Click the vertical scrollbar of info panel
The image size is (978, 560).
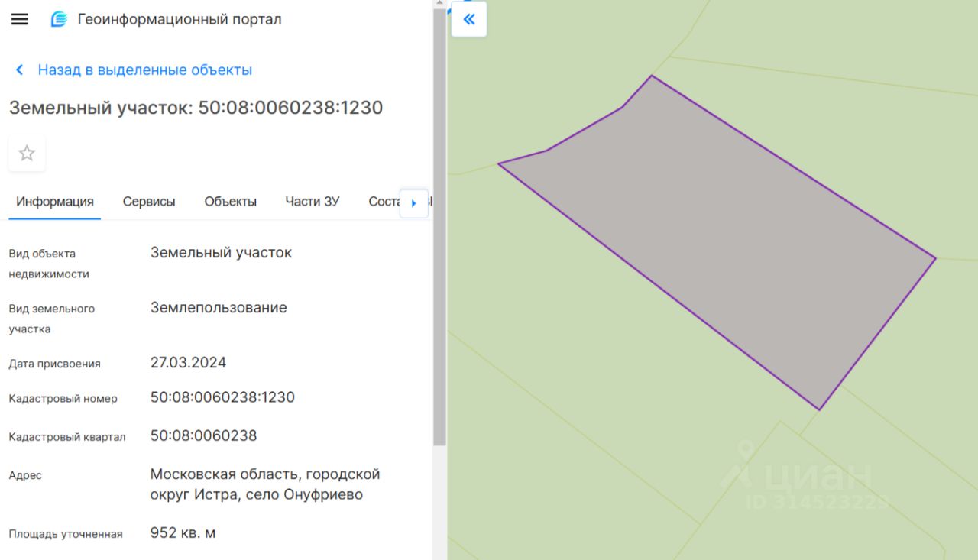pos(439,228)
